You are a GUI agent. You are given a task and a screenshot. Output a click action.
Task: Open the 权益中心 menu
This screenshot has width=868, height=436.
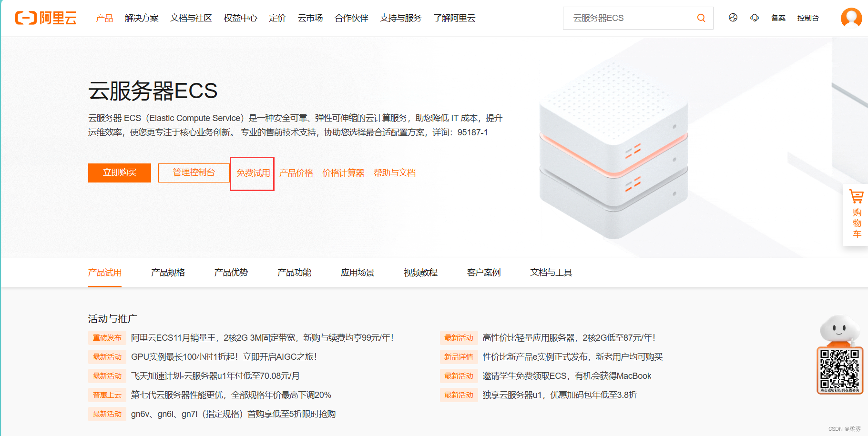click(240, 18)
